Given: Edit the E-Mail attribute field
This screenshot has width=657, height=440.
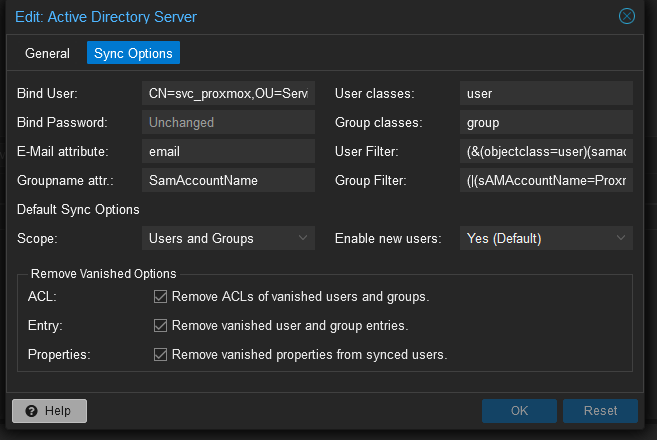Looking at the screenshot, I should pyautogui.click(x=228, y=151).
